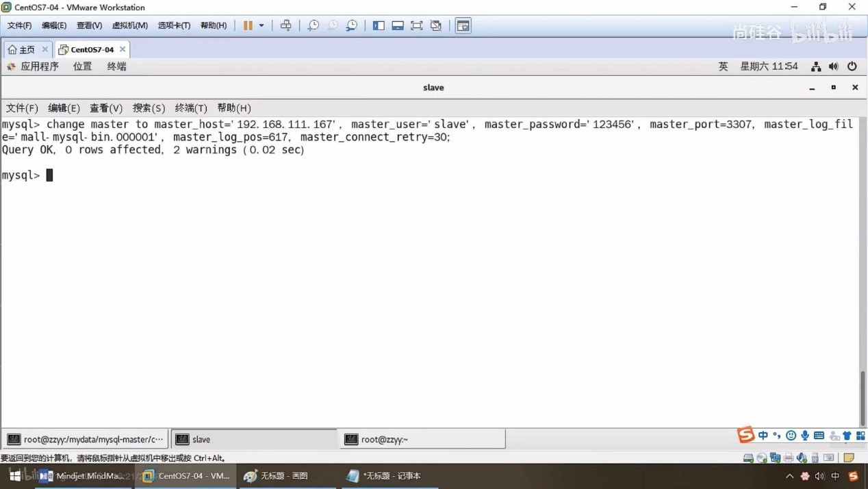Switch the VM to Unity mode
The image size is (868, 489).
[x=435, y=25]
